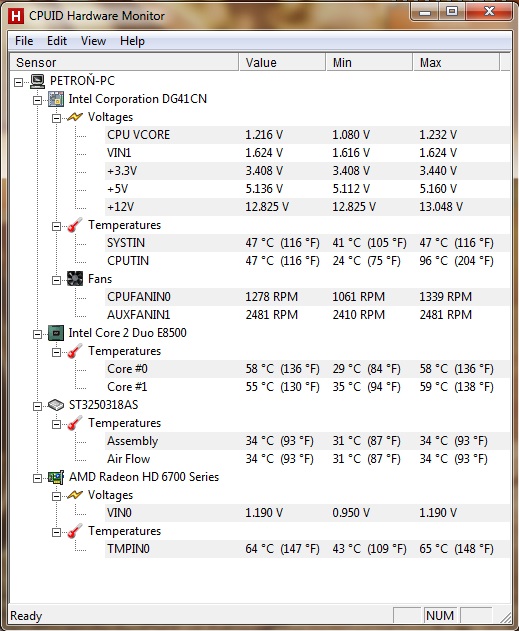Click the Value column header
519x631 pixels.
(x=282, y=63)
